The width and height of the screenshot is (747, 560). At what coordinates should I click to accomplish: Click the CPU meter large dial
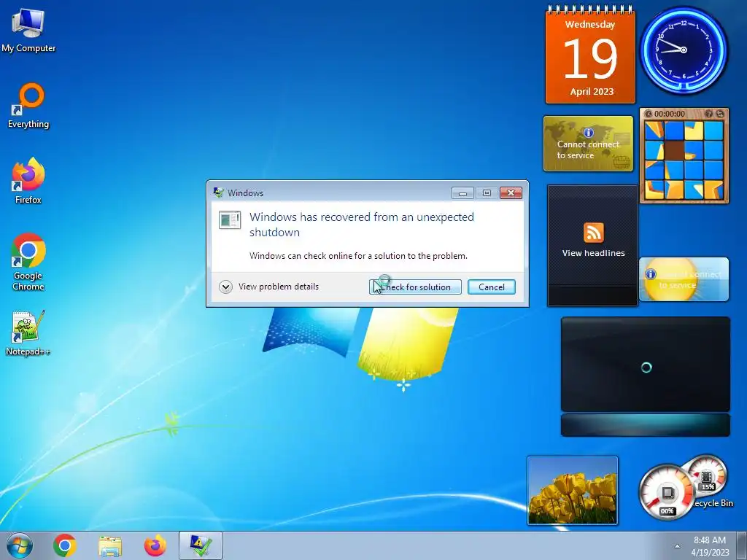(x=667, y=493)
